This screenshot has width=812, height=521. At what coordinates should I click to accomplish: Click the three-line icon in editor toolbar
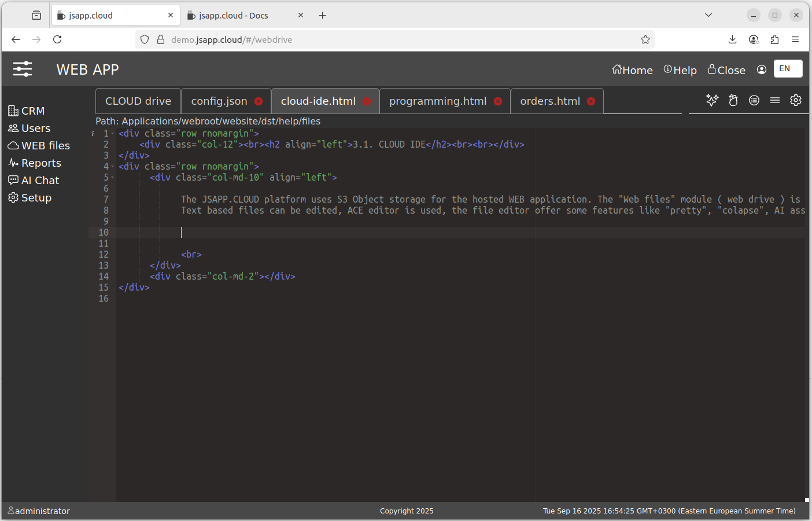pos(775,100)
